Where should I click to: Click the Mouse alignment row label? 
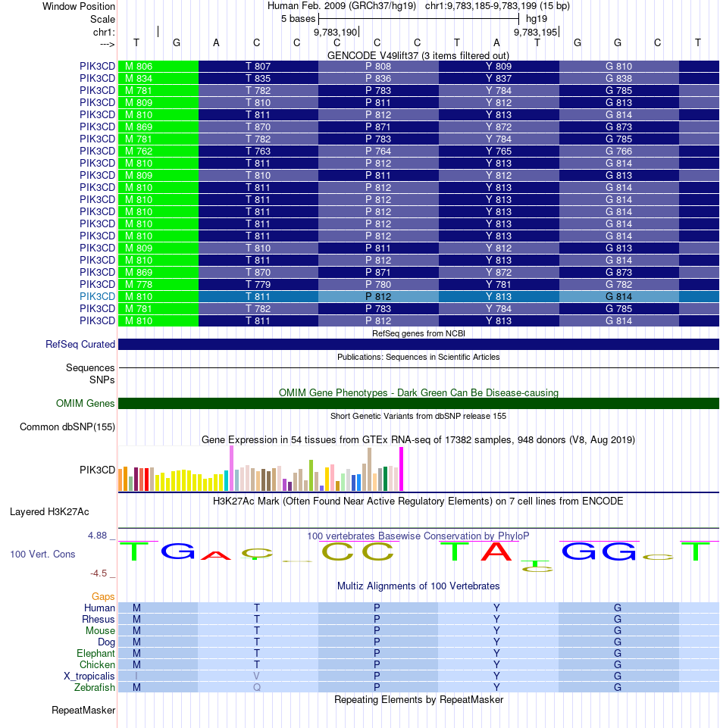[x=100, y=630]
